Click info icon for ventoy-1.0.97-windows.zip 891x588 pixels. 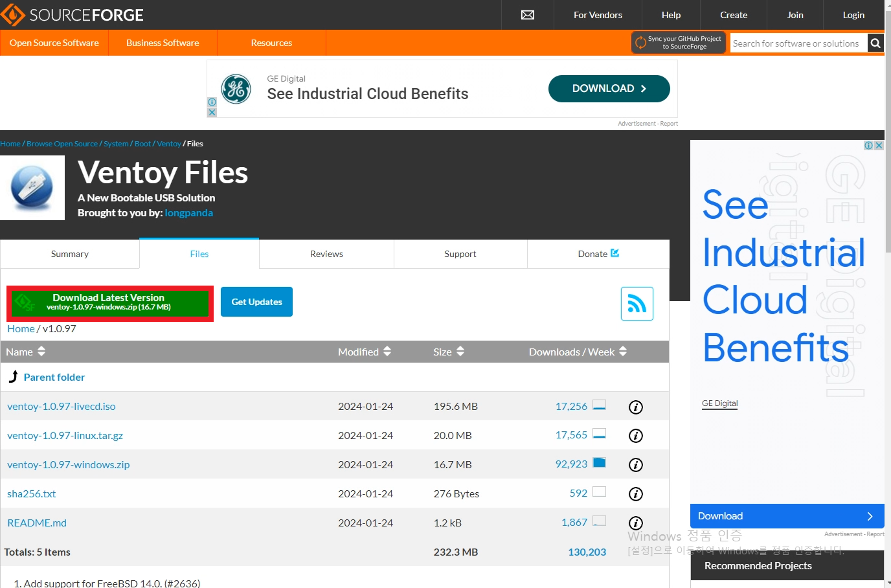tap(636, 465)
